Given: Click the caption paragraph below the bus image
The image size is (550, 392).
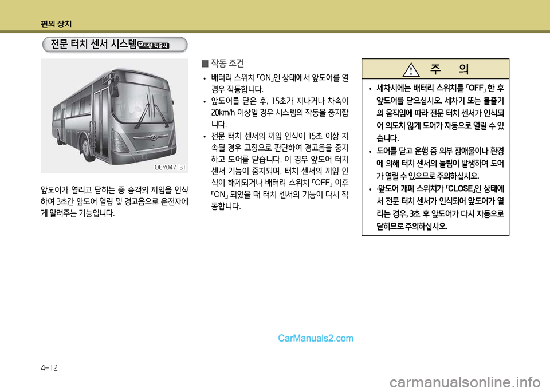Looking at the screenshot, I should pyautogui.click(x=114, y=202).
